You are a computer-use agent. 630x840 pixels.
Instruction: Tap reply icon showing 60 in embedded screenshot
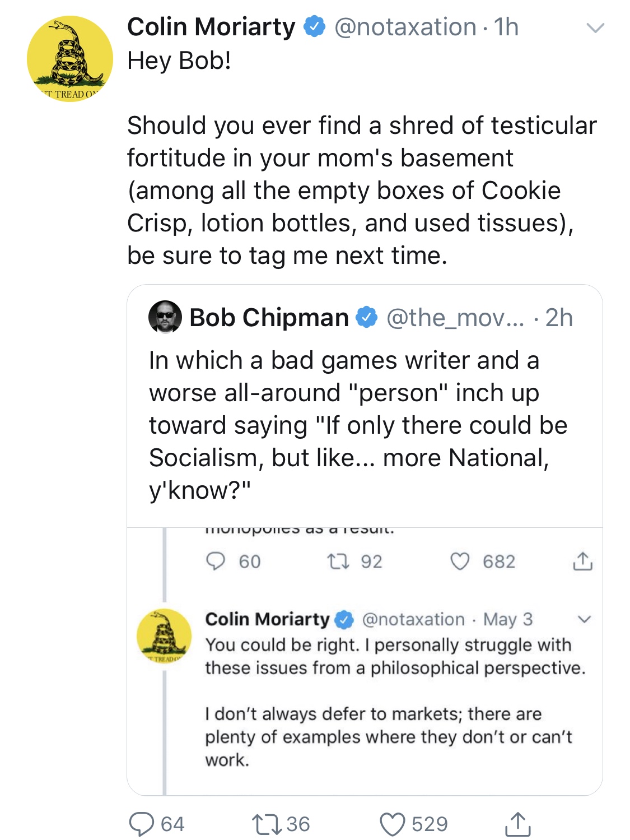tap(216, 561)
